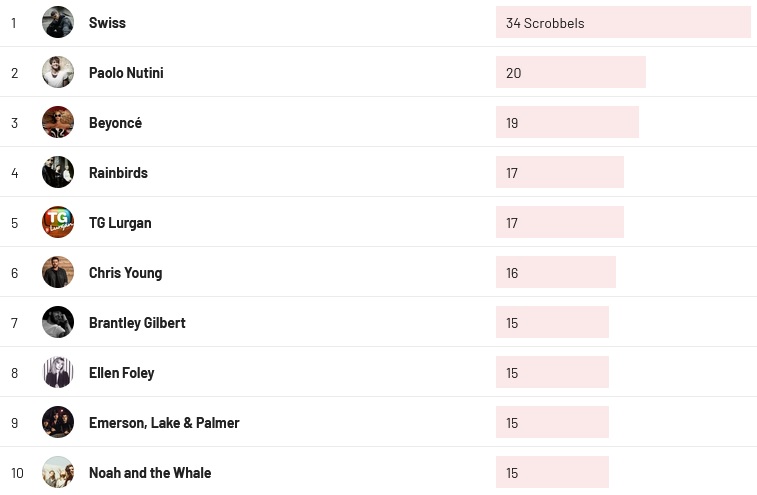The image size is (757, 495).
Task: Visit the Chris Young artist page
Action: 125,273
